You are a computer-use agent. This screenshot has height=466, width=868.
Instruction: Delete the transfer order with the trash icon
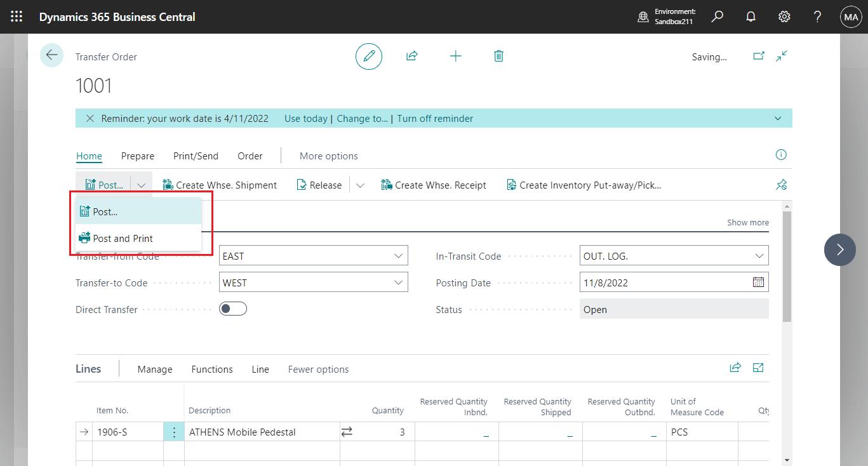coord(498,56)
